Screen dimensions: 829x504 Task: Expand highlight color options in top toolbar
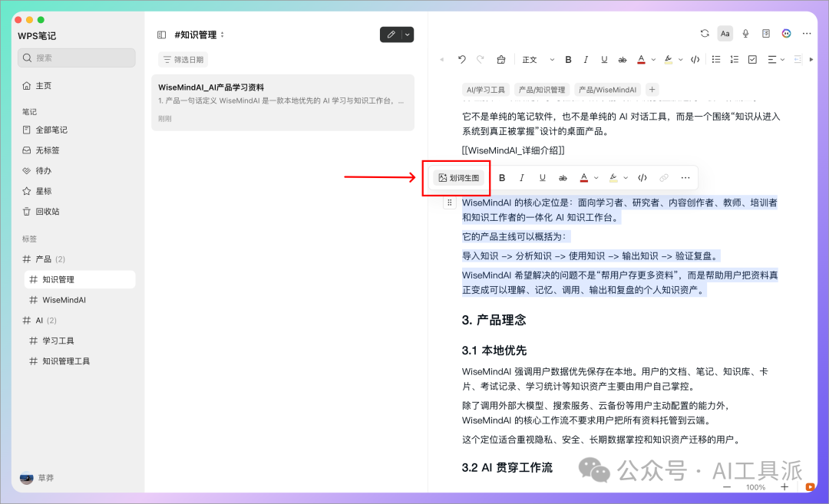(x=680, y=60)
